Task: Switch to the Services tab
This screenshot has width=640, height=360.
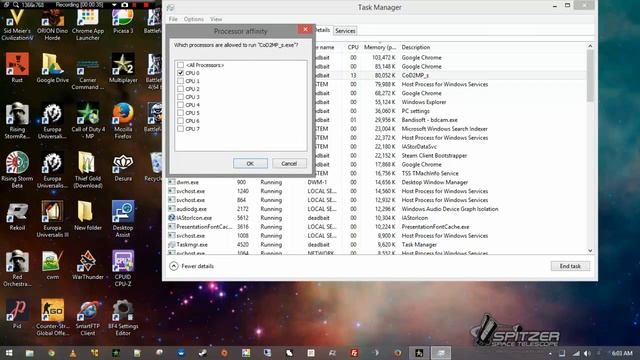Action: (345, 31)
